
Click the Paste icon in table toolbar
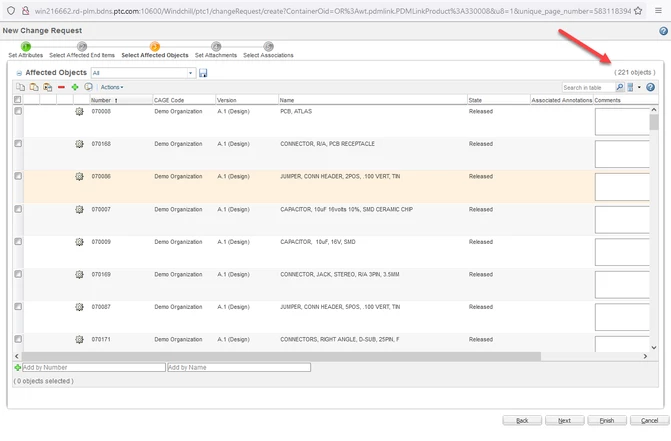34,87
